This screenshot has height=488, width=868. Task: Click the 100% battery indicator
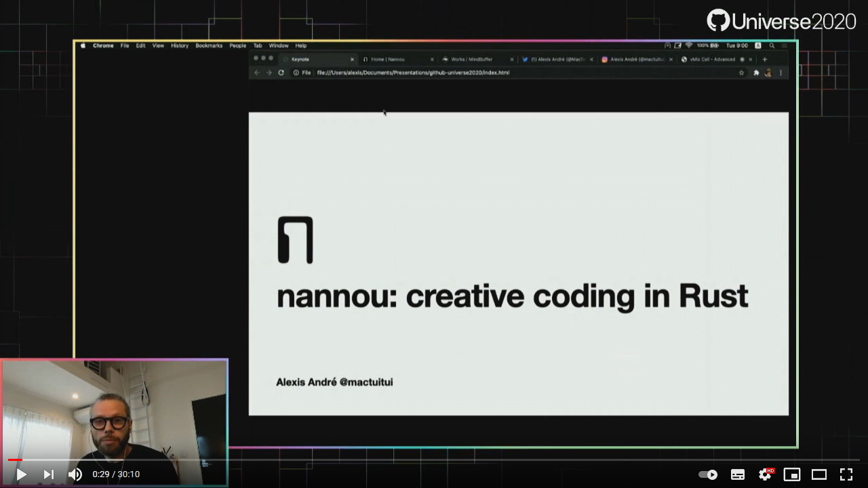pyautogui.click(x=707, y=45)
